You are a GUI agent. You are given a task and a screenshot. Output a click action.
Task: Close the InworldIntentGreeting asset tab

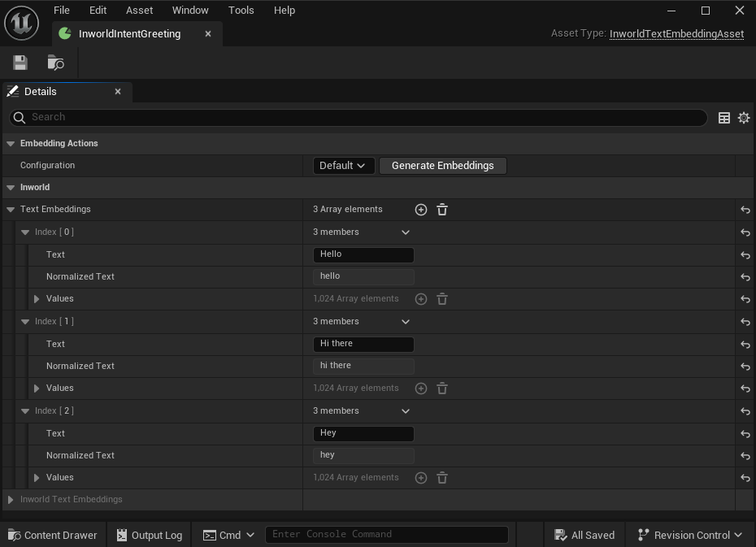click(208, 34)
